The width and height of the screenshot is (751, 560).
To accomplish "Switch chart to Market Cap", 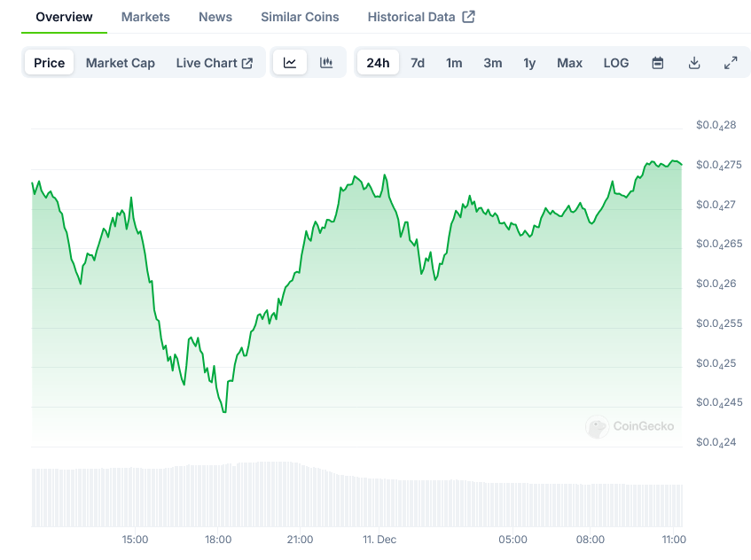I will point(121,63).
